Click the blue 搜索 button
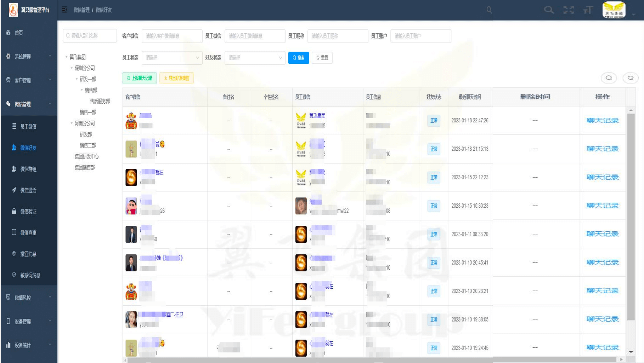Screen dimensions: 644x363 coord(299,58)
